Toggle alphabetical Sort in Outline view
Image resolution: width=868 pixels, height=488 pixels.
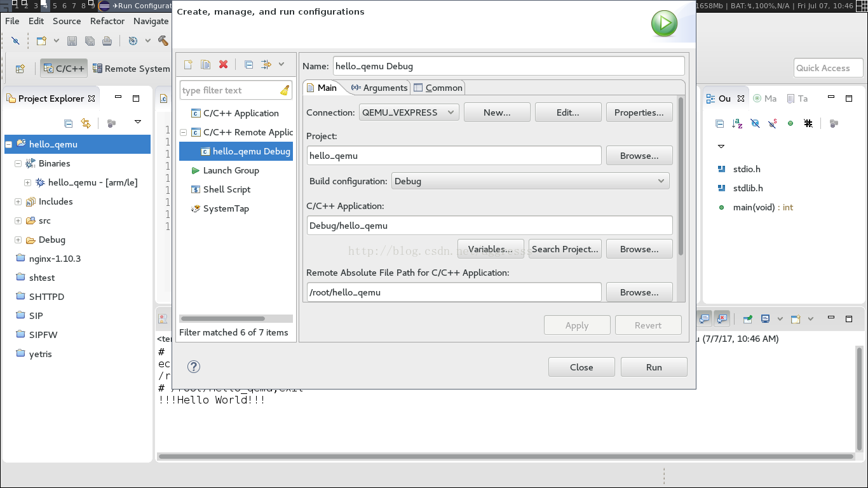[x=737, y=123]
